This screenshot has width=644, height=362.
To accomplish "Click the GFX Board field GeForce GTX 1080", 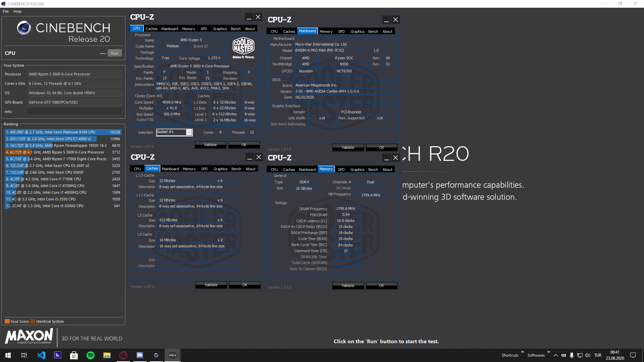I will pos(74,102).
